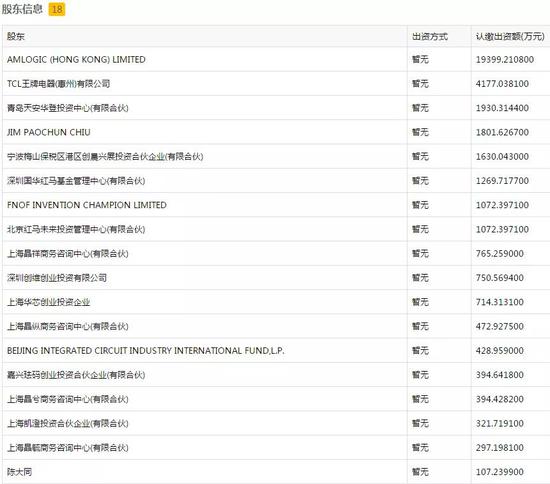
Task: Open BEIJING INTEGRATED CIRCUIT INDUSTRY INTERNATIONAL FUND,L.P.
Action: pyautogui.click(x=146, y=350)
